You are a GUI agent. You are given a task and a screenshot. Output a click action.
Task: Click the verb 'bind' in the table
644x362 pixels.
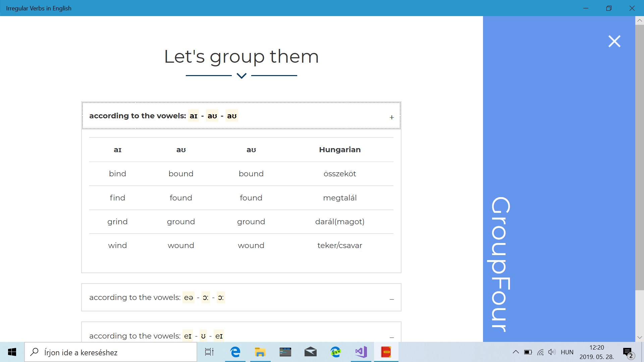(x=117, y=174)
